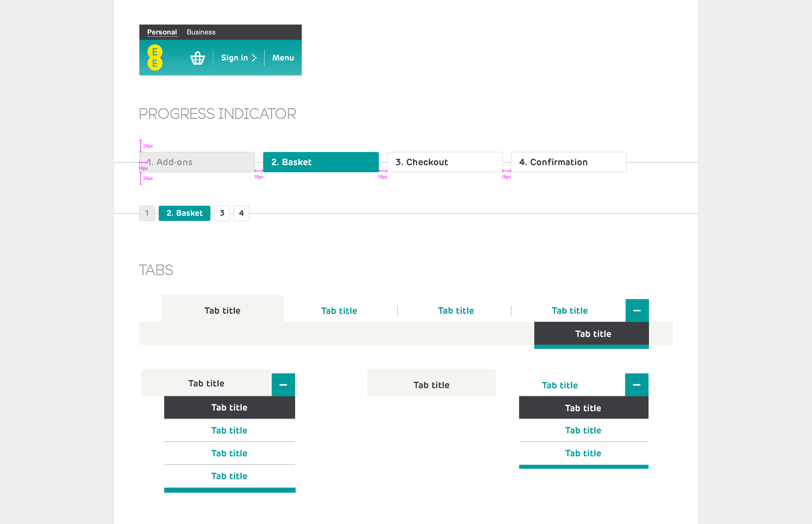Select the active grey Tab title in wide tab bar
Viewport: 812px width, 524px height.
(x=222, y=309)
